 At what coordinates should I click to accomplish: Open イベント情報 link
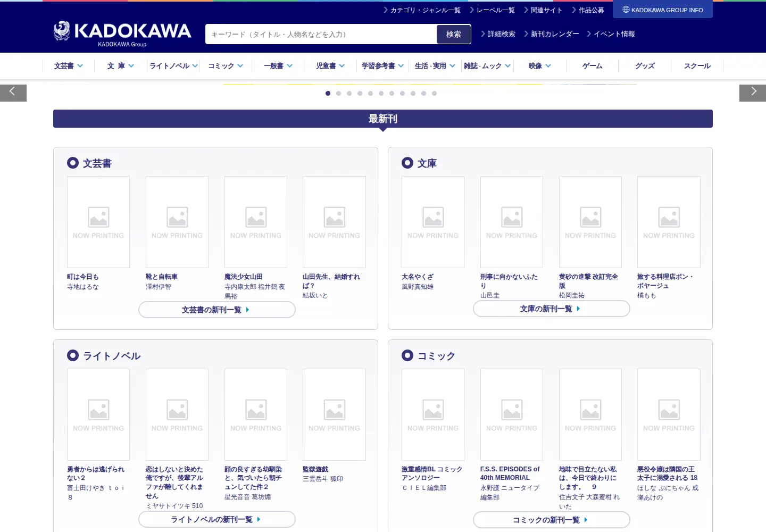point(611,34)
